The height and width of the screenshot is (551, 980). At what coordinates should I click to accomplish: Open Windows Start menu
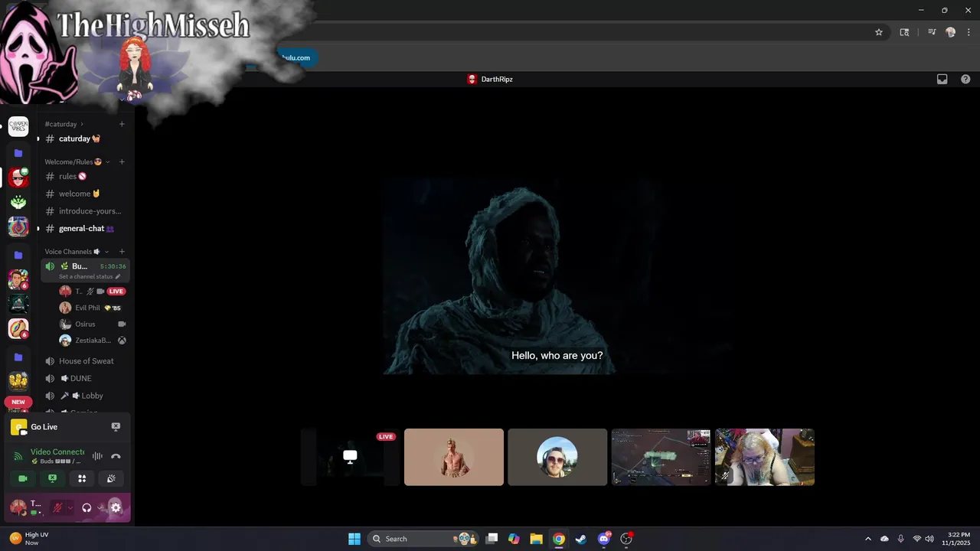tap(354, 539)
